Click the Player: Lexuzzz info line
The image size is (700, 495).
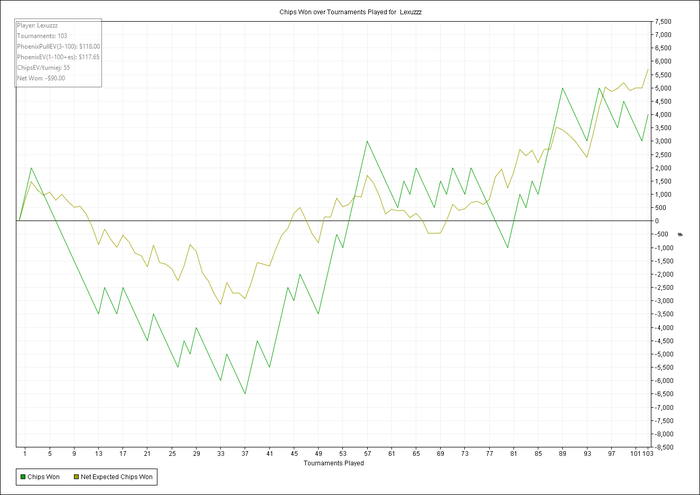[38, 25]
